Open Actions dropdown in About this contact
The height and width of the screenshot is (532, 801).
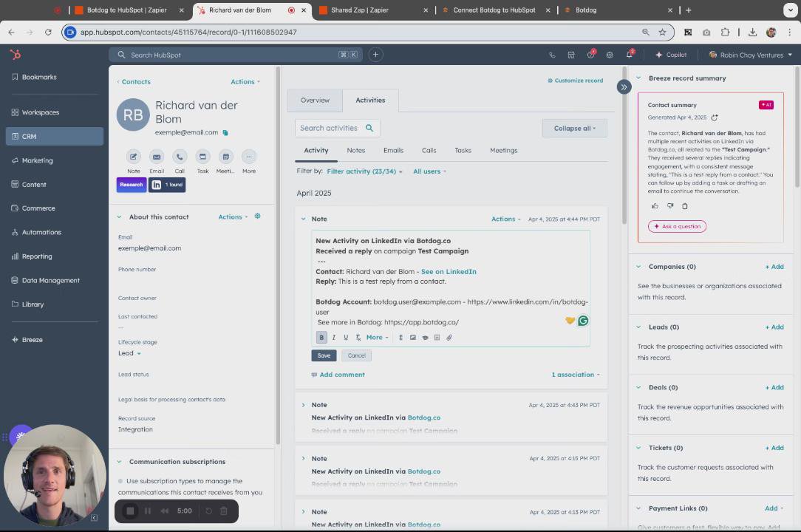coord(233,216)
